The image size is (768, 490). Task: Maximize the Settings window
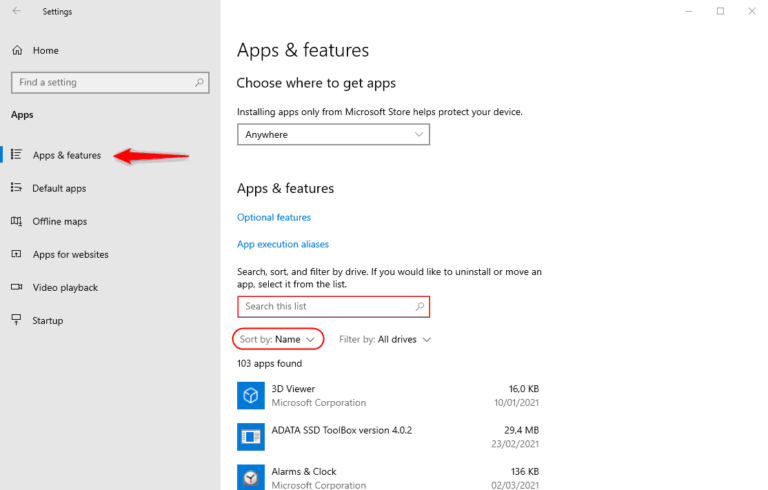[x=720, y=11]
